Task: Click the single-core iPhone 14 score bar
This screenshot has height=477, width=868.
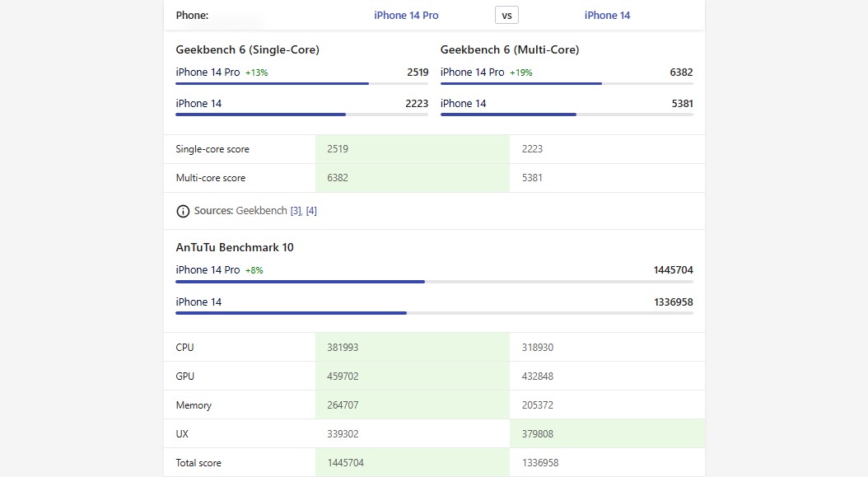Action: click(301, 115)
